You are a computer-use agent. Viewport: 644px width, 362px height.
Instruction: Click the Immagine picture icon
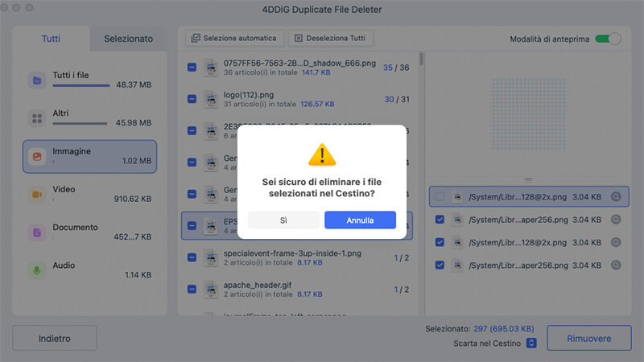pos(37,156)
